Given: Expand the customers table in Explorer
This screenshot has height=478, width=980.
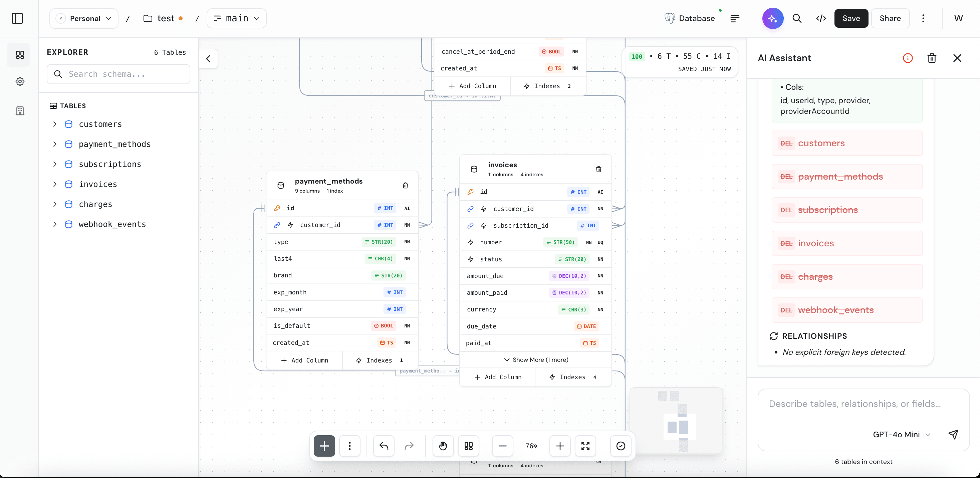Looking at the screenshot, I should point(54,124).
